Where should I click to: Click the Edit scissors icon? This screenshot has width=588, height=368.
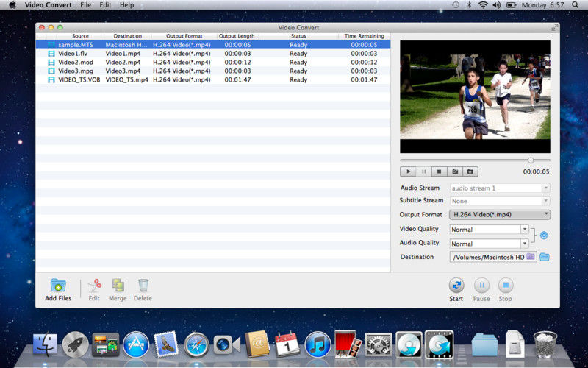[x=94, y=286]
